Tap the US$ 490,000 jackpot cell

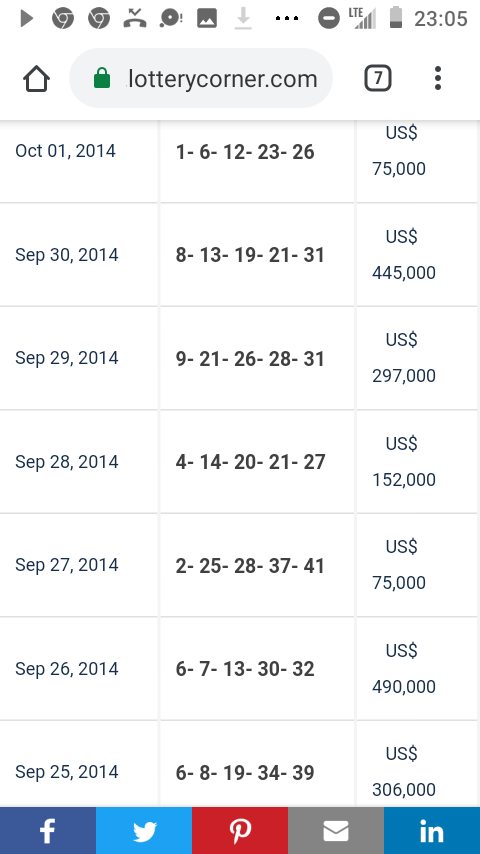pyautogui.click(x=404, y=668)
